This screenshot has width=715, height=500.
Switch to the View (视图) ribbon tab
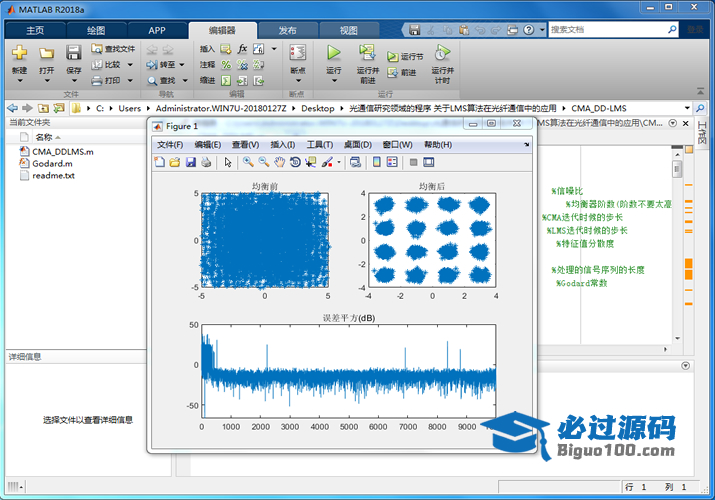point(349,31)
